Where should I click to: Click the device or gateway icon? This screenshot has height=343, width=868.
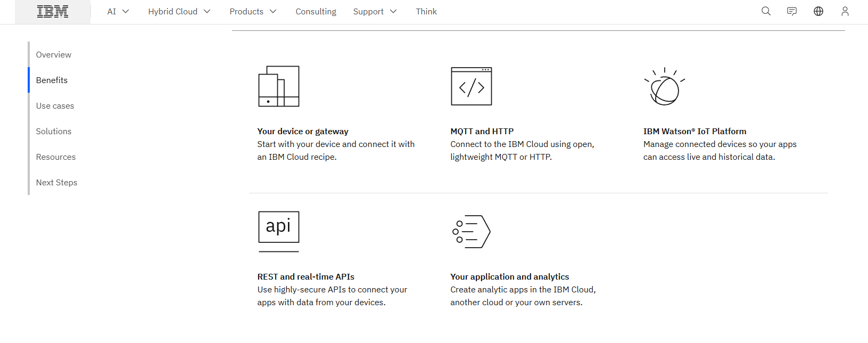point(279,86)
